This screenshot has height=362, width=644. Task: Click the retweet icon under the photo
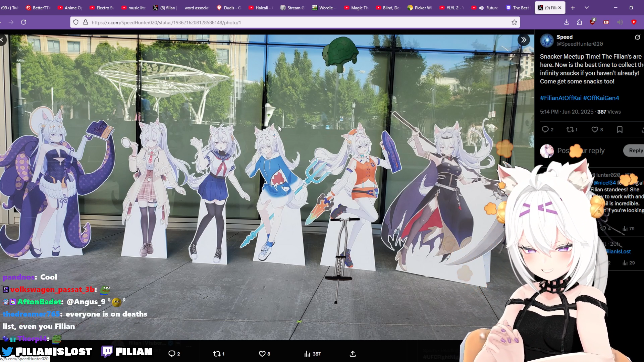coord(217,354)
